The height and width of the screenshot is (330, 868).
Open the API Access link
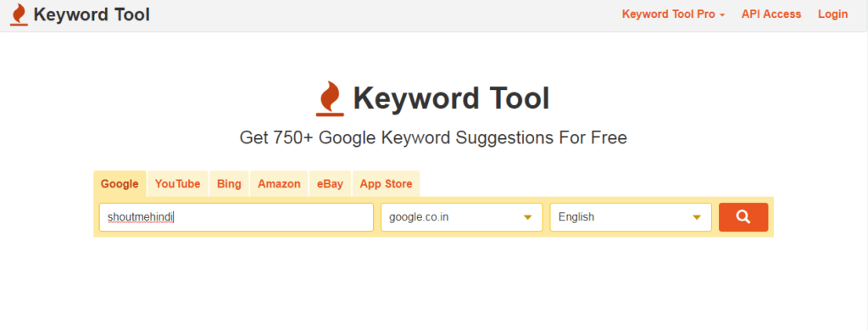pos(771,14)
